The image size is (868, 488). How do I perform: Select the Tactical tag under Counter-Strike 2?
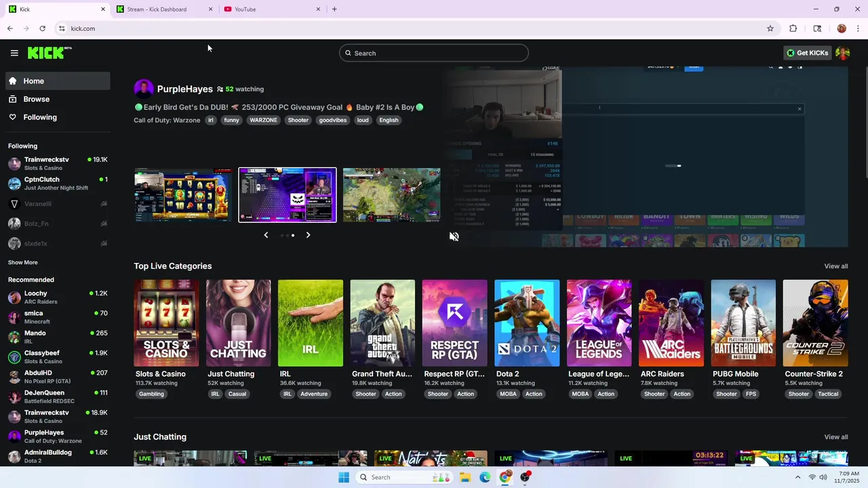point(828,394)
